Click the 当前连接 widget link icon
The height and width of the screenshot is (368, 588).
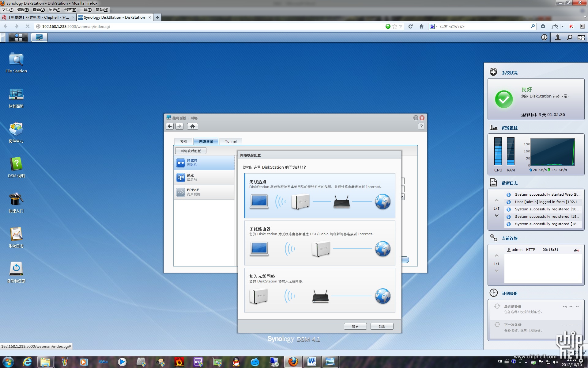point(493,238)
